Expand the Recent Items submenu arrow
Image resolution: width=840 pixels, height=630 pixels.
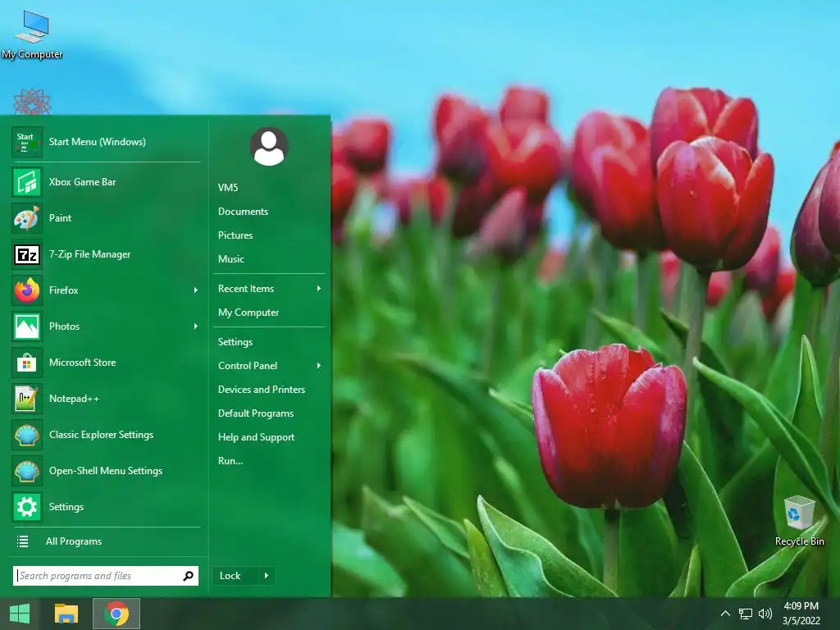pos(319,289)
